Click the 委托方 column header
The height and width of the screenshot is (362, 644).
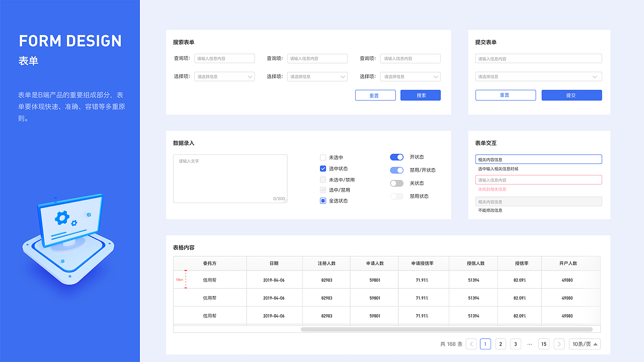tap(210, 263)
